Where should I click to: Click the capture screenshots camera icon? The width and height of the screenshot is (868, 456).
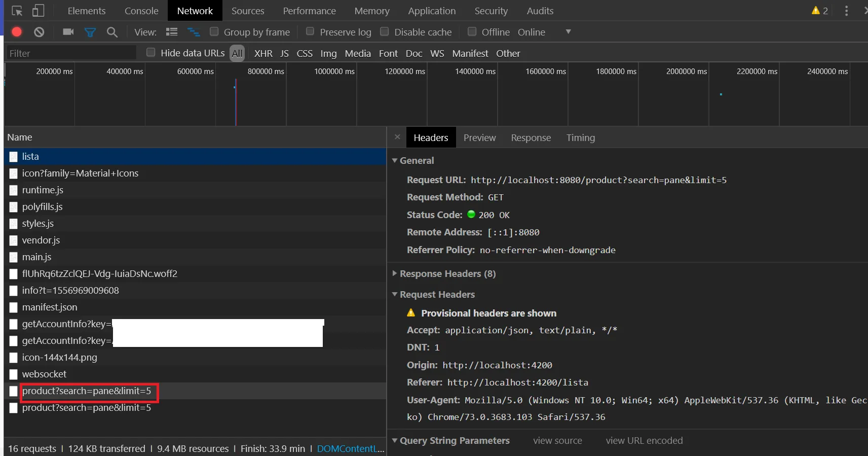pyautogui.click(x=68, y=32)
